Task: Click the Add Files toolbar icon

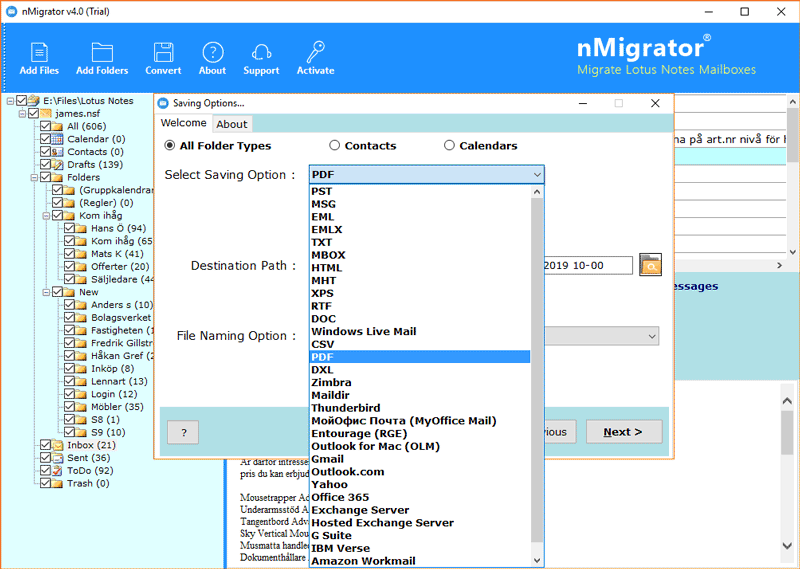Action: 39,53
